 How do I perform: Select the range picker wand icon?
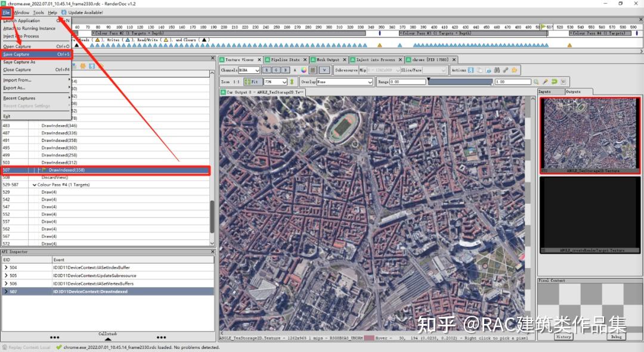pyautogui.click(x=546, y=82)
